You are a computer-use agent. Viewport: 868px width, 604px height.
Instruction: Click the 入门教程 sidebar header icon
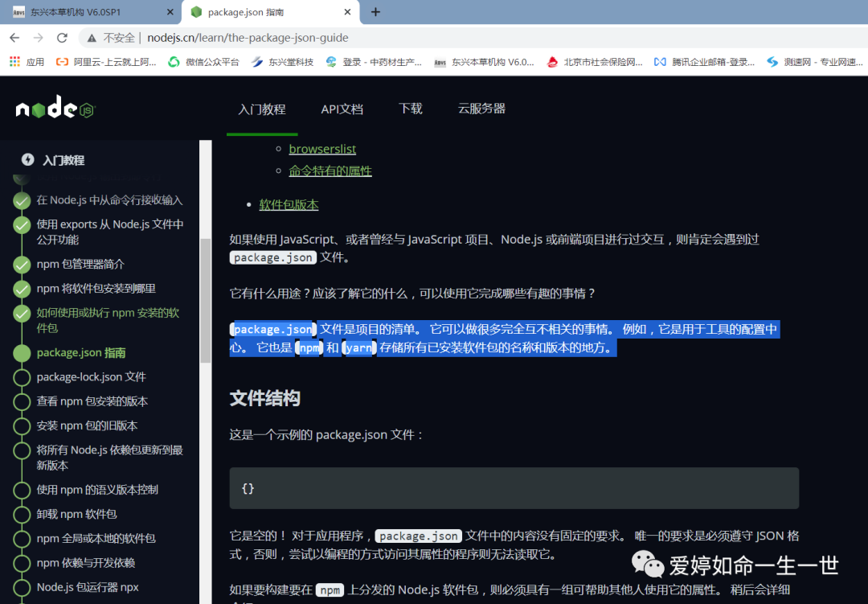pos(27,159)
